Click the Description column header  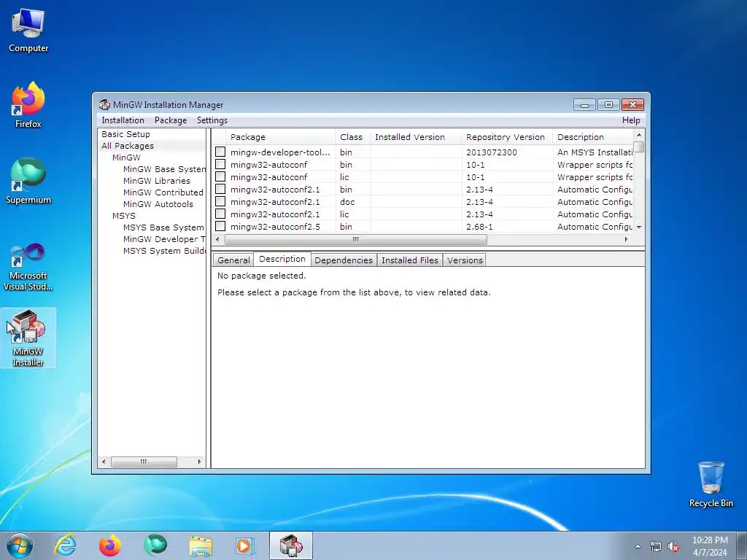[x=592, y=136]
